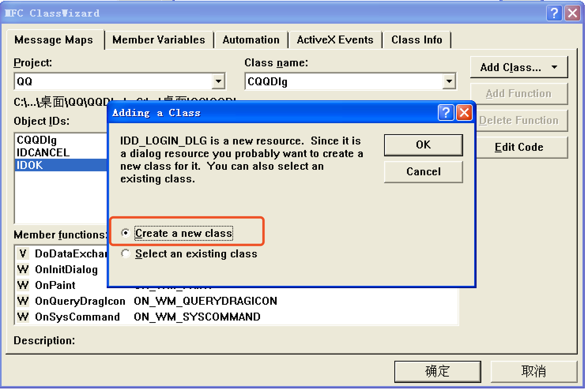Select OnSysCommand in the Member functions list
This screenshot has height=390, width=588.
point(77,317)
